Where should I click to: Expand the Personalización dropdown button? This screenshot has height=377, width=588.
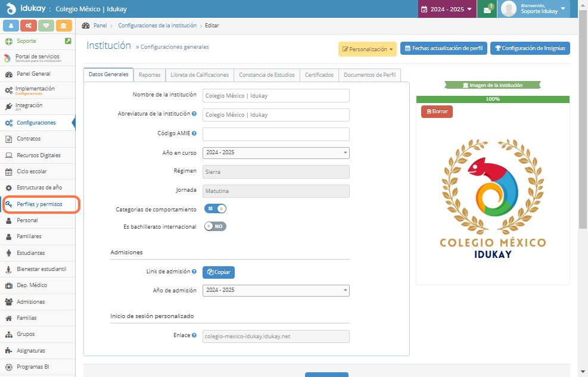368,49
